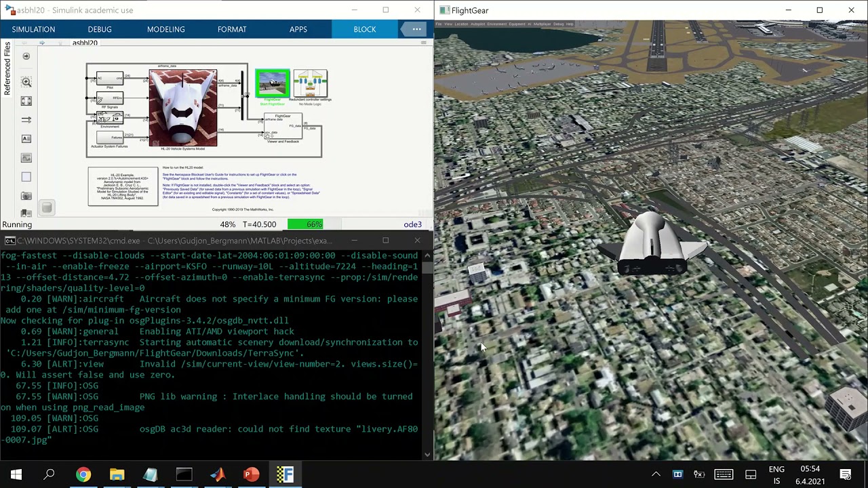Open the Environment menu in FlightGear

point(497,24)
